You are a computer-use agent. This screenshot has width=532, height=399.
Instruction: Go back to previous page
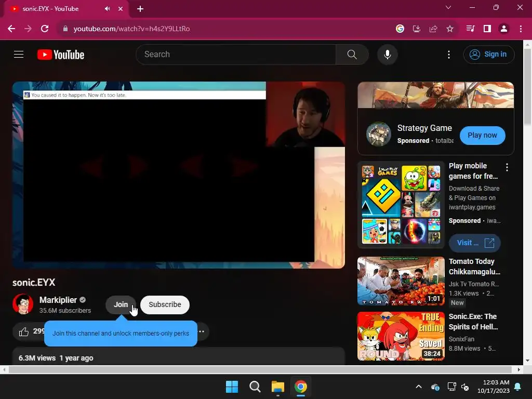coord(11,29)
